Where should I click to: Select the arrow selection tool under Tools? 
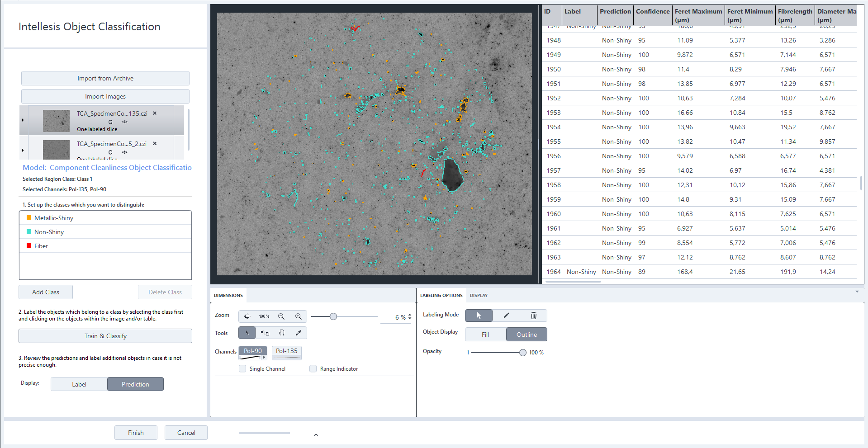coord(247,333)
